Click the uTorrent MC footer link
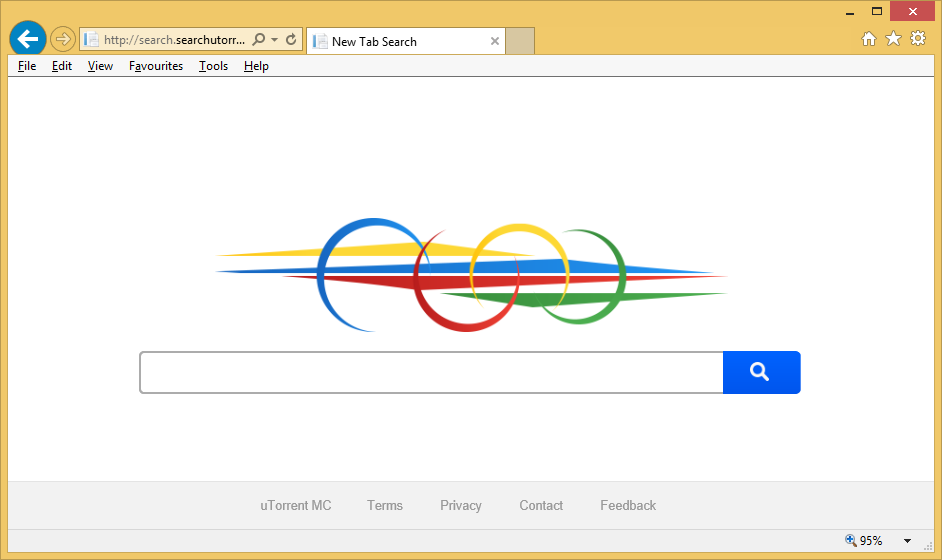The image size is (942, 560). pos(295,506)
